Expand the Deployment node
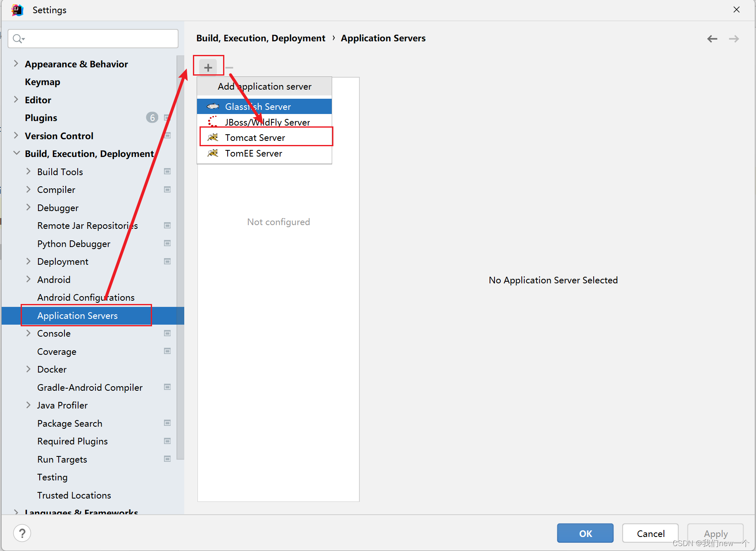This screenshot has width=756, height=551. pos(29,261)
